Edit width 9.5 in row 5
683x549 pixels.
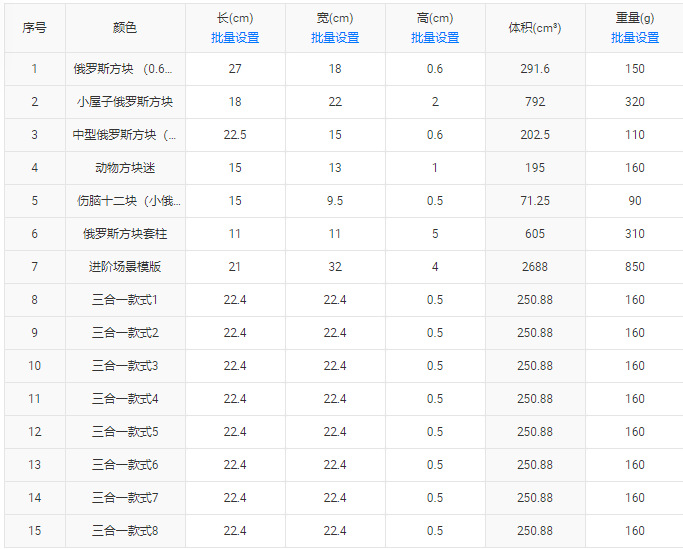(x=335, y=201)
